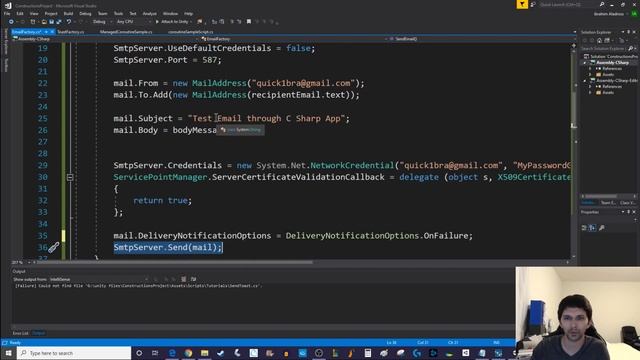Click the Properties alphabetical sort icon

tap(592, 228)
